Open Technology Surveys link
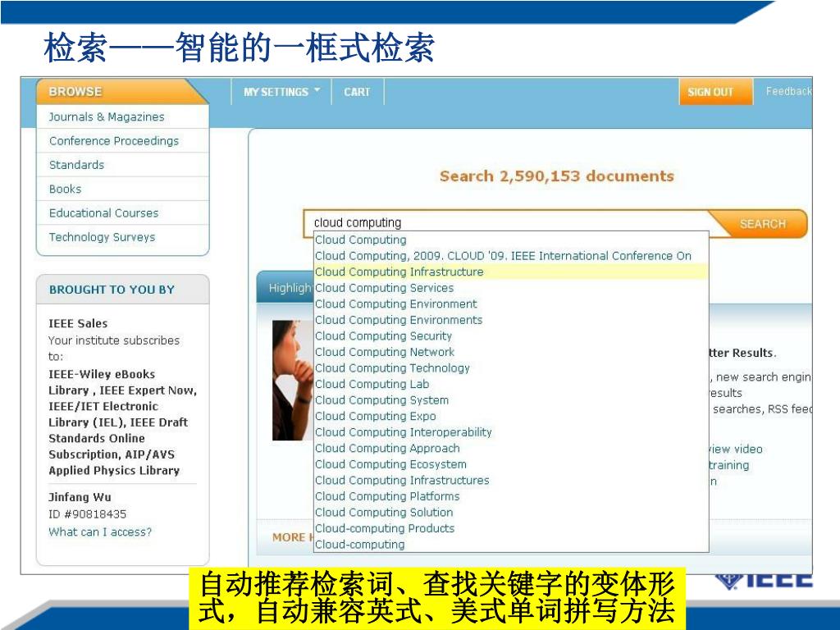Screen dimensions: 840x630 (x=103, y=237)
